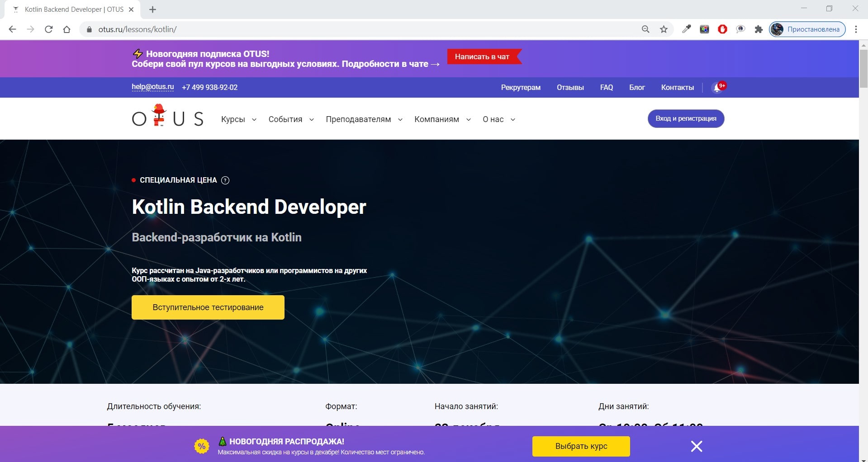The image size is (868, 462).
Task: Click the browser forward arrow
Action: coord(30,29)
